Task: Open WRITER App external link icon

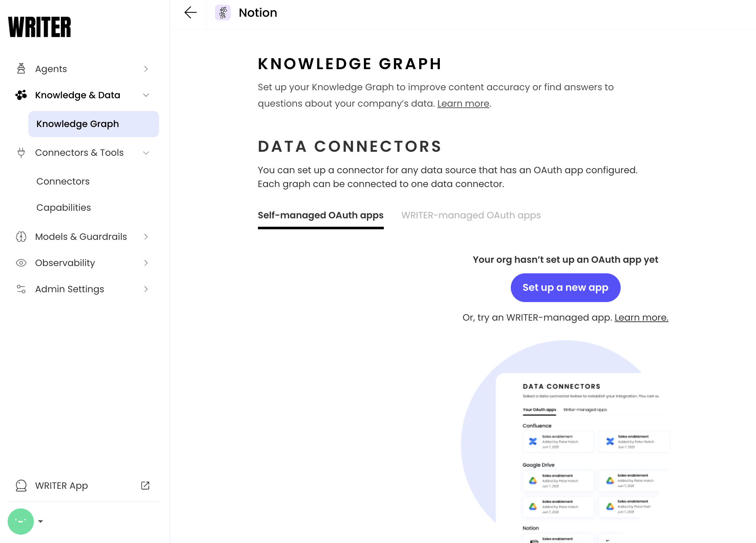Action: 145,485
